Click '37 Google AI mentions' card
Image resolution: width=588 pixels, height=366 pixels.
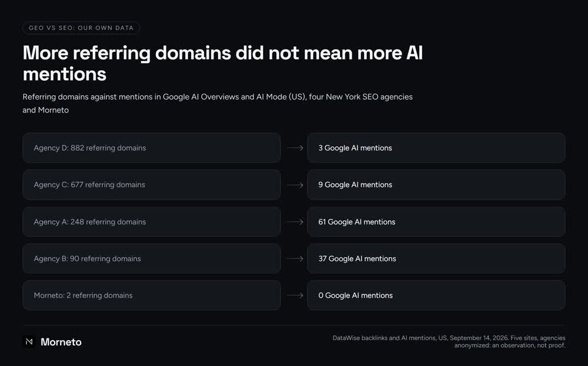[436, 259]
